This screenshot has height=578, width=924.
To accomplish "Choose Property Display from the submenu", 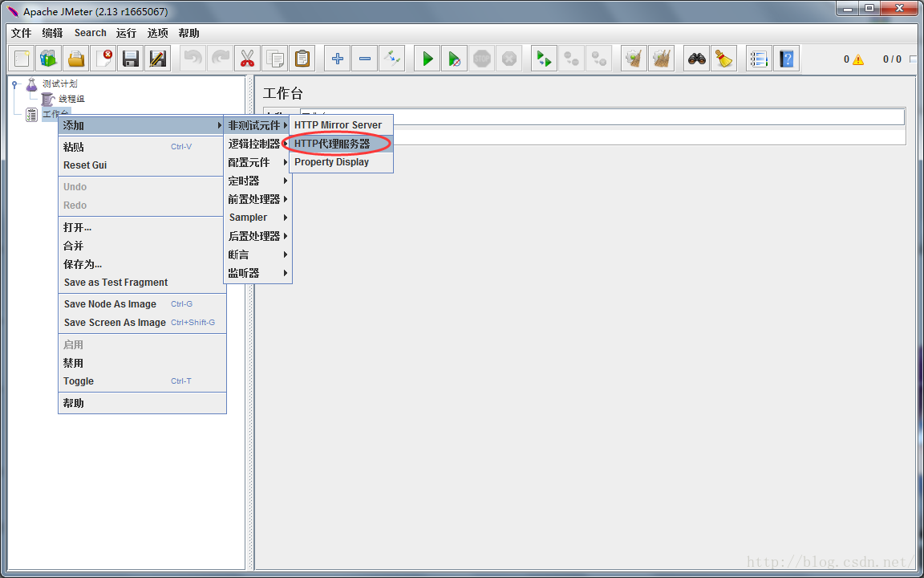I will [x=341, y=162].
